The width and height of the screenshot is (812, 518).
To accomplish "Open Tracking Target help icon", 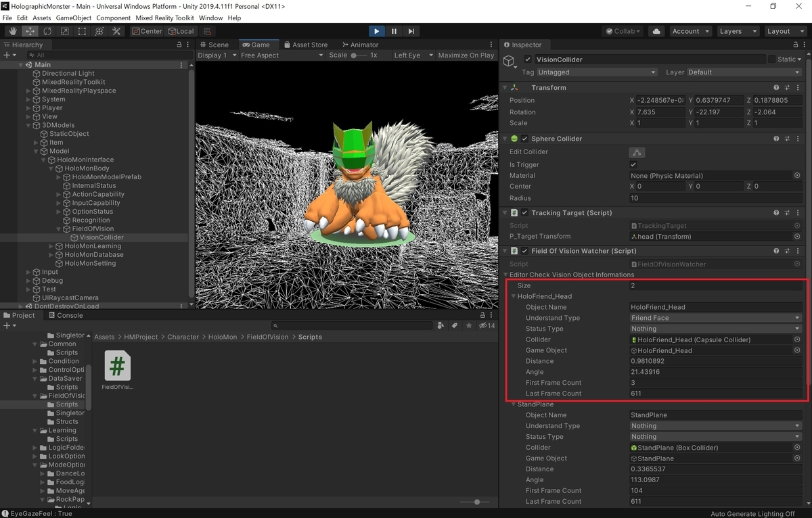I will click(x=776, y=213).
